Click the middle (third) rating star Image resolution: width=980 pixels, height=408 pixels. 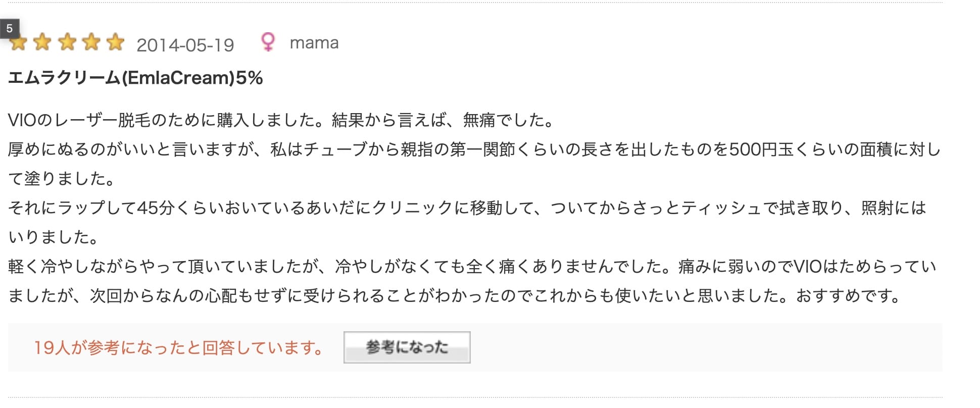(67, 42)
